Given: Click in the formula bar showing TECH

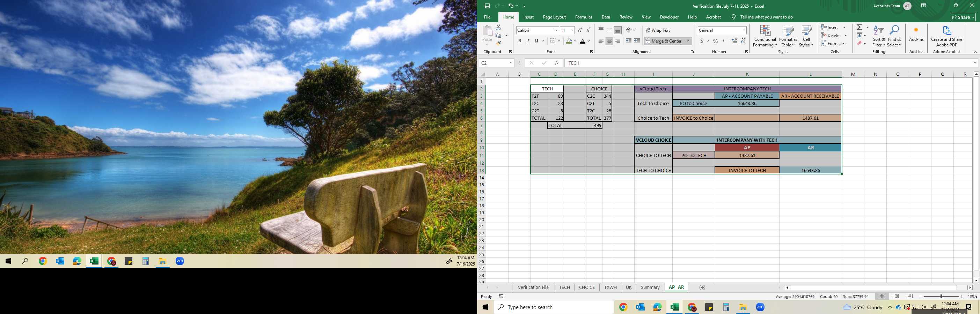Looking at the screenshot, I should (x=768, y=63).
